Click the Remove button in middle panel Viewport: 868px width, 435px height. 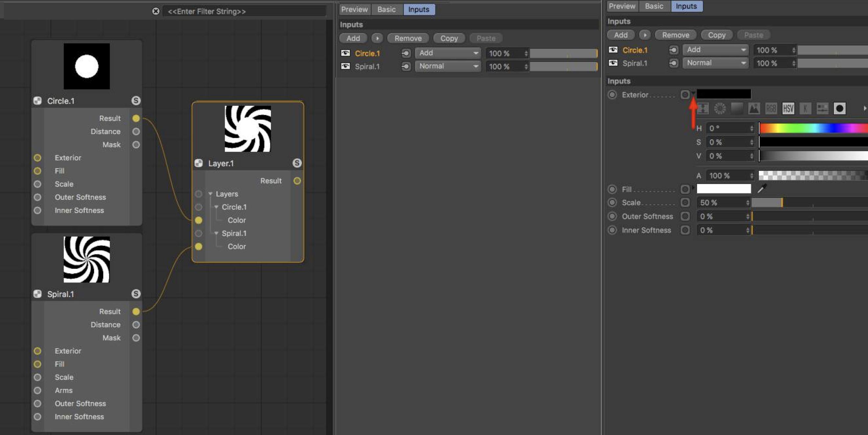(408, 38)
